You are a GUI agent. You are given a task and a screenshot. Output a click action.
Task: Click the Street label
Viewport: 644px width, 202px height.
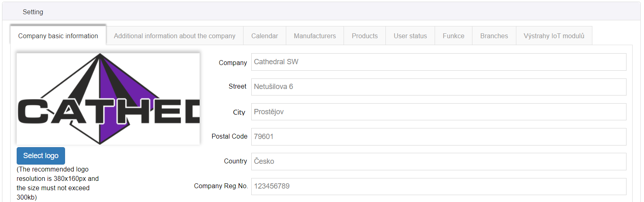tap(237, 86)
